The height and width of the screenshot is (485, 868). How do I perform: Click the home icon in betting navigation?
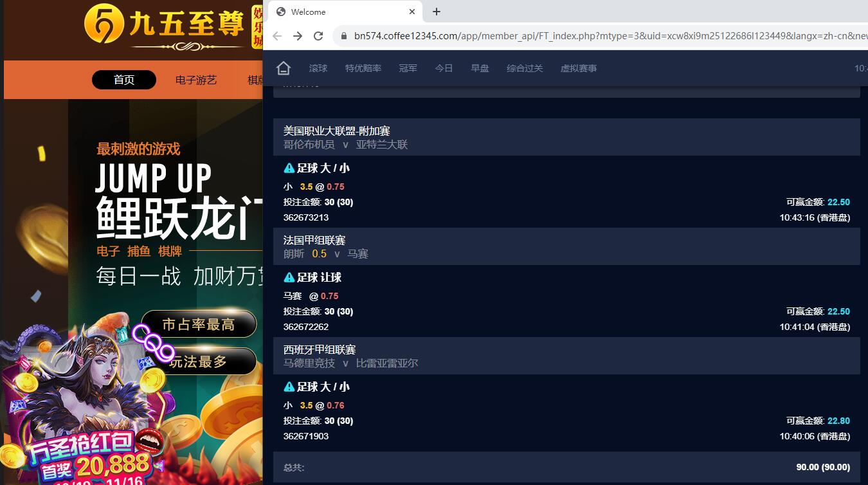click(x=284, y=68)
